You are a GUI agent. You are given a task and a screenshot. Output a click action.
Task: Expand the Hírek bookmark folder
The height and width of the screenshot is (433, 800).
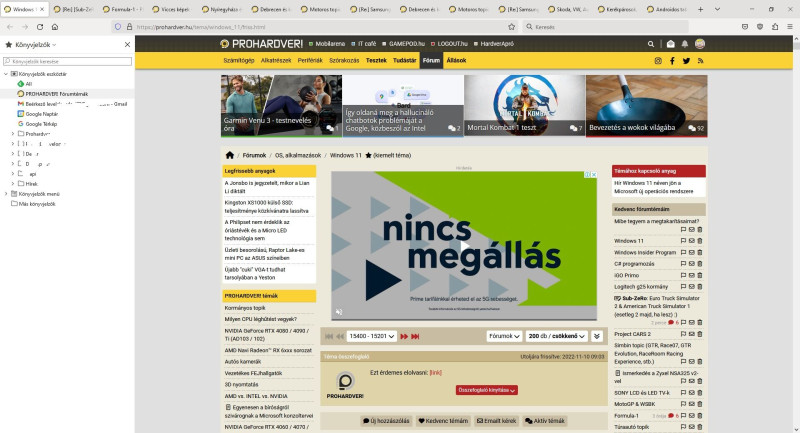click(x=13, y=184)
